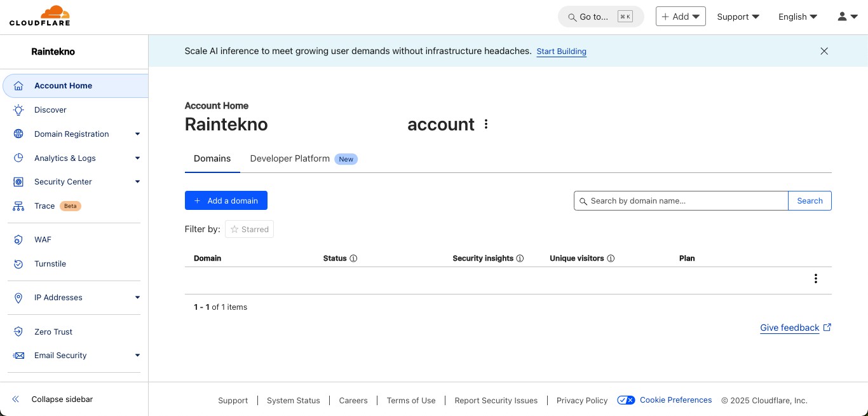Follow the Start Building link
The width and height of the screenshot is (868, 416).
561,52
